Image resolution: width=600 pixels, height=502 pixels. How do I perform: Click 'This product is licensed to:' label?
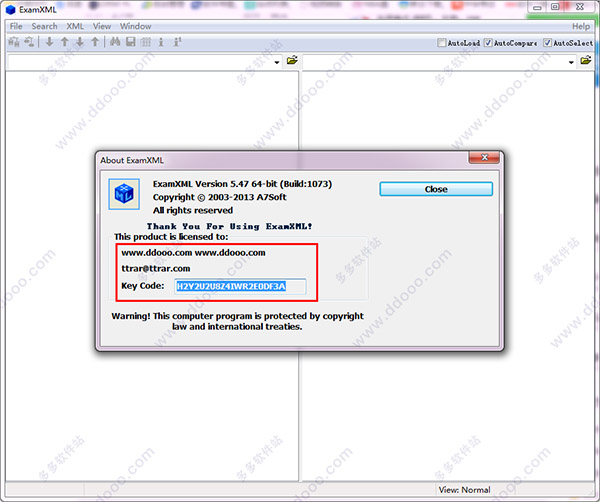(171, 237)
